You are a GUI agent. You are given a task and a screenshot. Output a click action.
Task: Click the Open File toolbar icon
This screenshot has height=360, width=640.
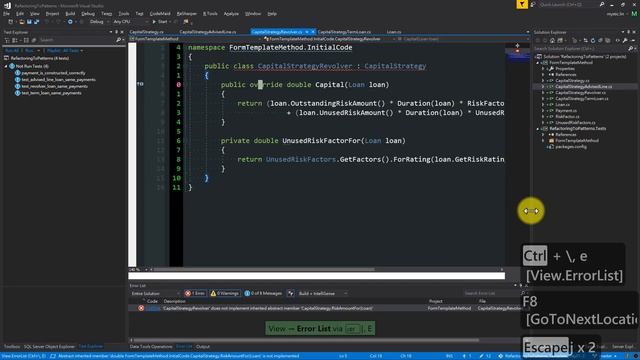[22, 22]
